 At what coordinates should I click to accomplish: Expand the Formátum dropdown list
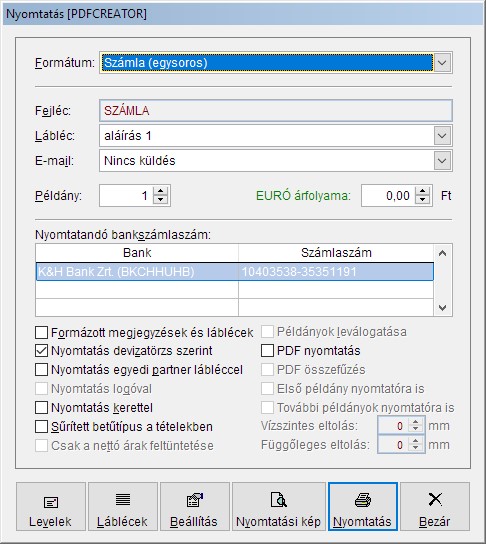click(x=442, y=63)
